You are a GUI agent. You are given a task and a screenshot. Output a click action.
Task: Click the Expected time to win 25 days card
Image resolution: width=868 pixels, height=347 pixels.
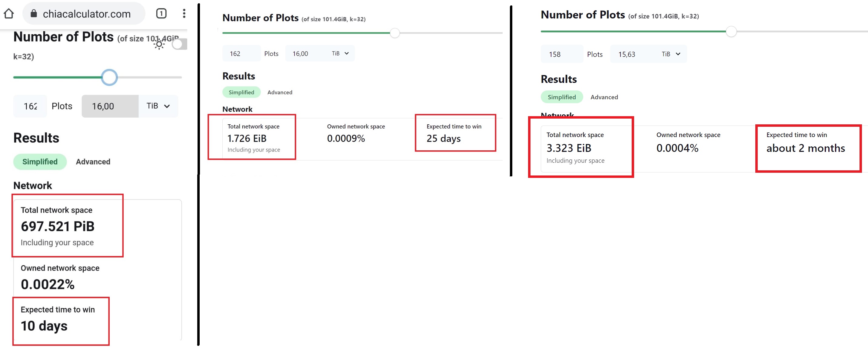coord(455,133)
